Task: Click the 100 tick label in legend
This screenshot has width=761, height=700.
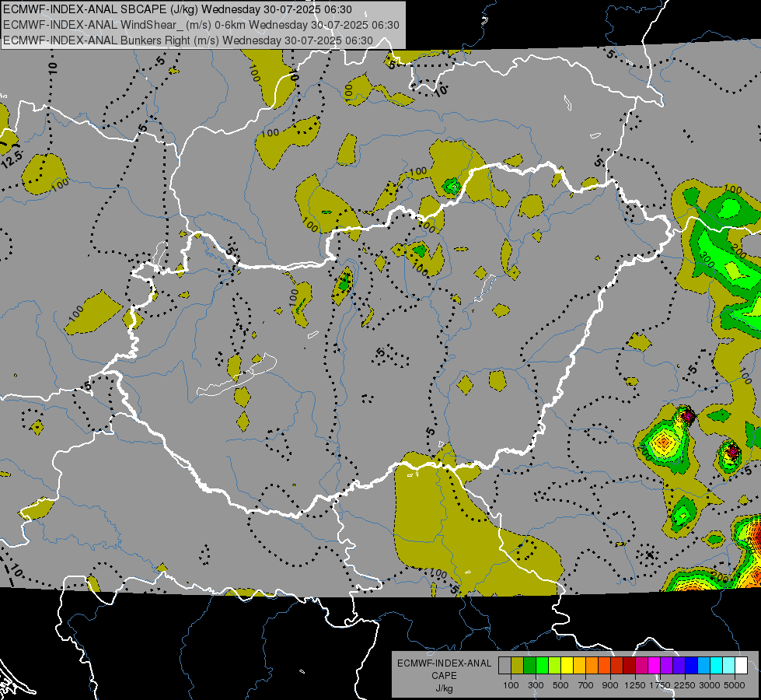Action: (x=511, y=685)
